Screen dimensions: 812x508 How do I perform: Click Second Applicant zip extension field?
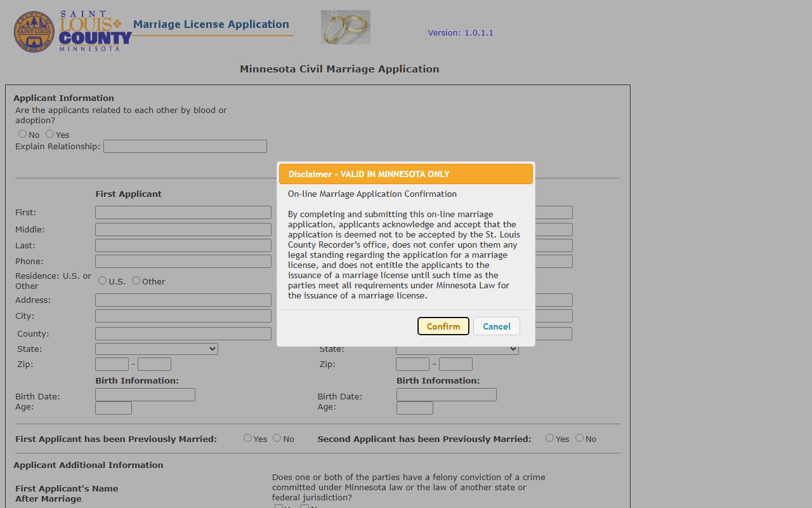[x=455, y=364]
